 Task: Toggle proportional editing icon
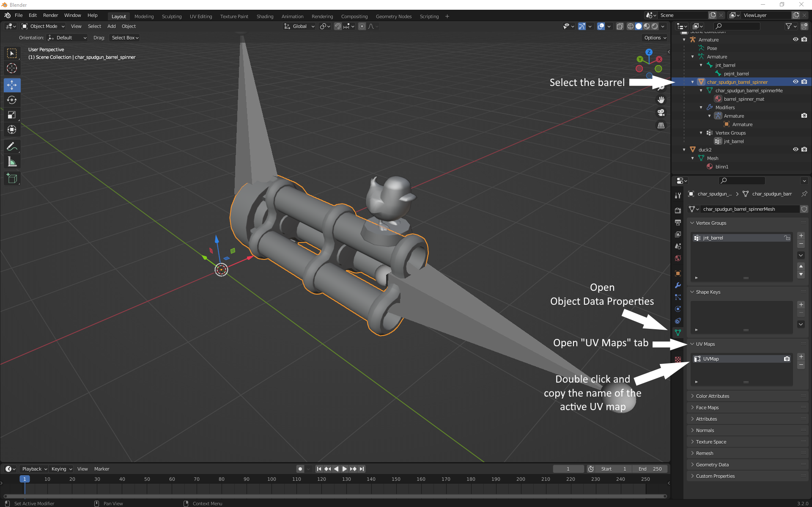point(362,26)
